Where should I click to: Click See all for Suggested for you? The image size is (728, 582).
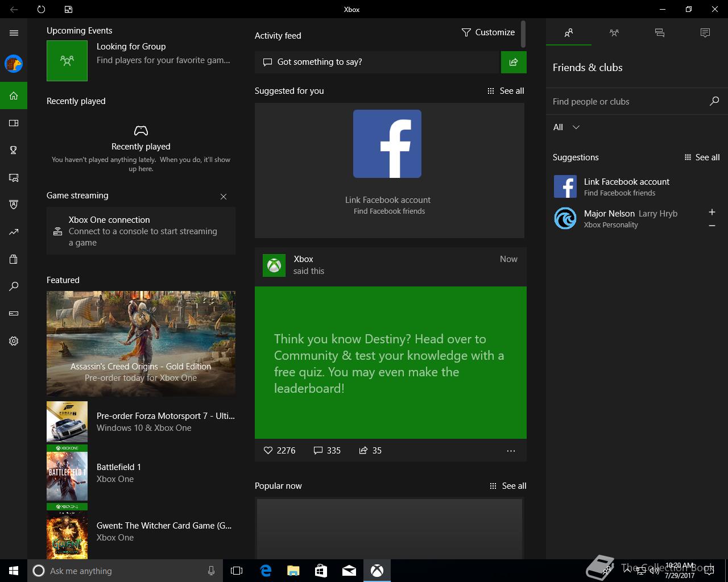(506, 91)
